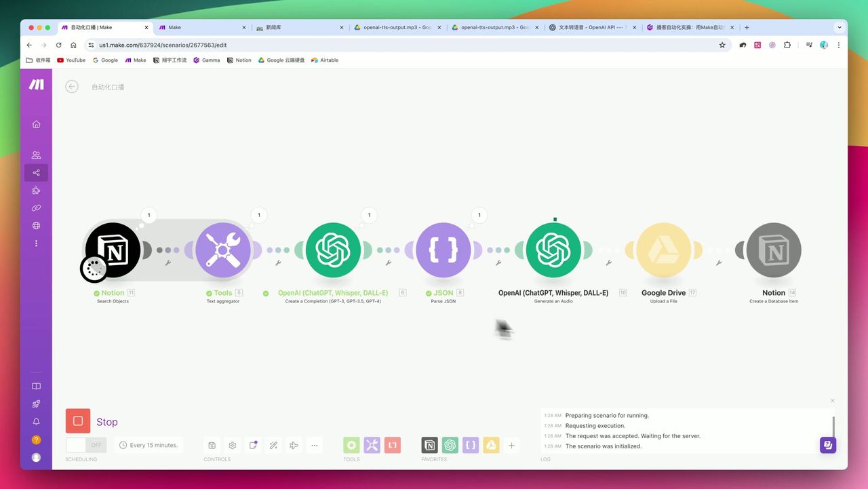This screenshot has height=489, width=868.
Task: Open scenario settings via the gear icon
Action: click(x=233, y=445)
